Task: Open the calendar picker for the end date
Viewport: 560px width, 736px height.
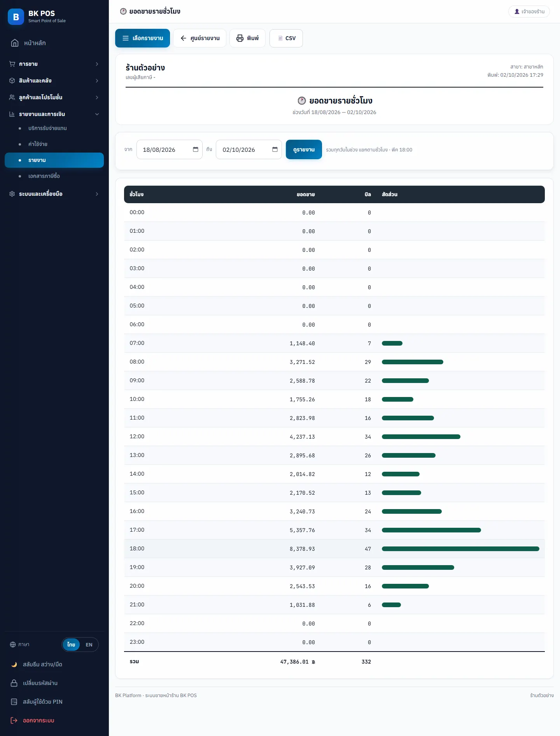Action: coord(275,149)
